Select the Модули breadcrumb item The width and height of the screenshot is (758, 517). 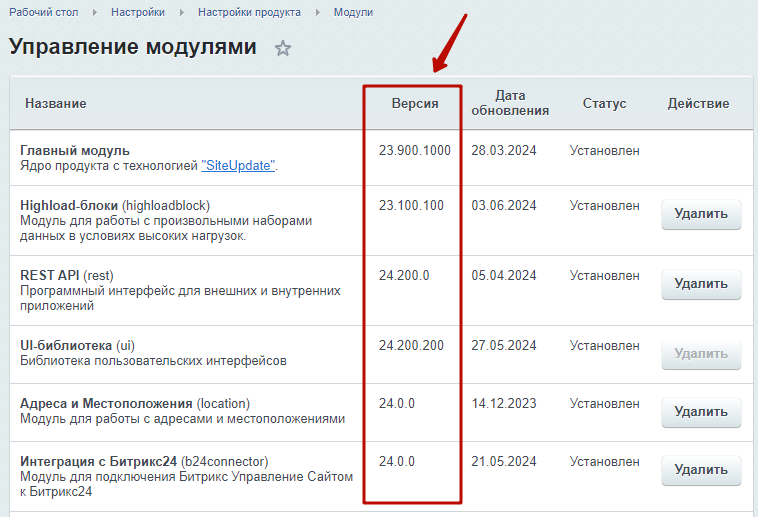(353, 12)
